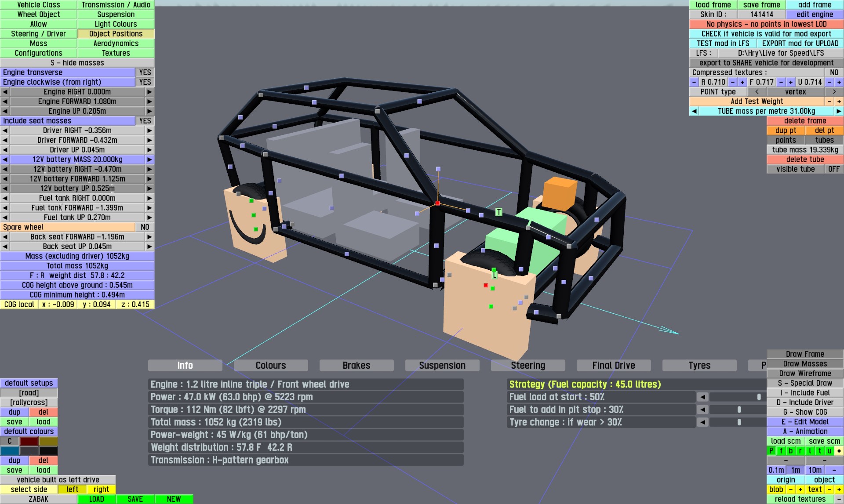Cycle POINT type forward with arrow
844x504 pixels.
pos(833,92)
